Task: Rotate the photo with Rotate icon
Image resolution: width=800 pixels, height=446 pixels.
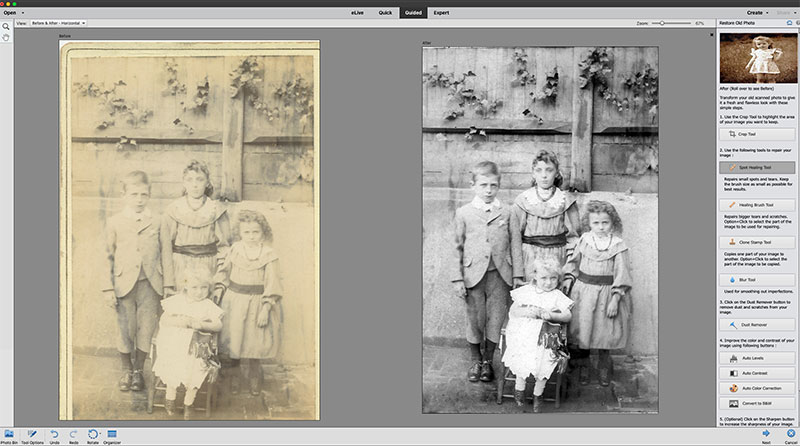Action: pyautogui.click(x=92, y=435)
